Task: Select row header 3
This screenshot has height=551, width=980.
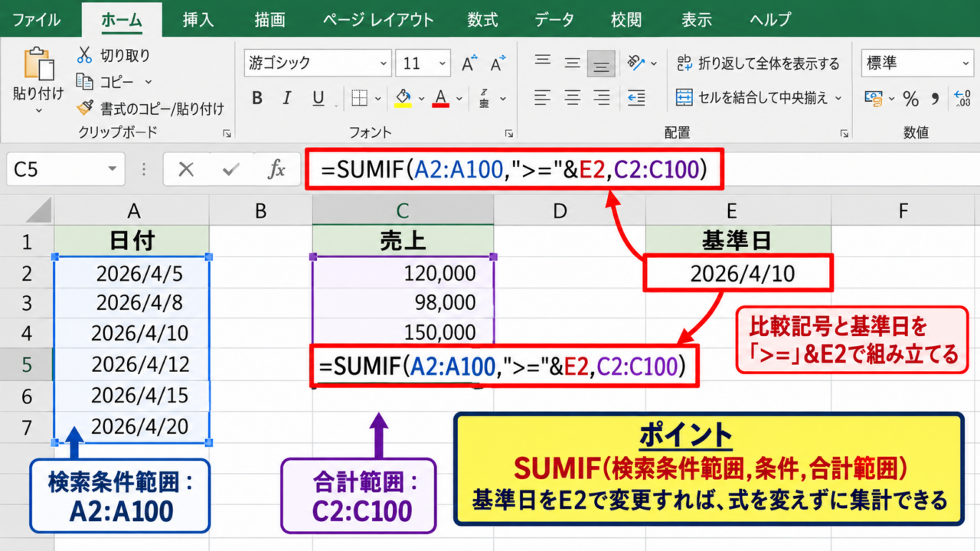Action: (27, 303)
